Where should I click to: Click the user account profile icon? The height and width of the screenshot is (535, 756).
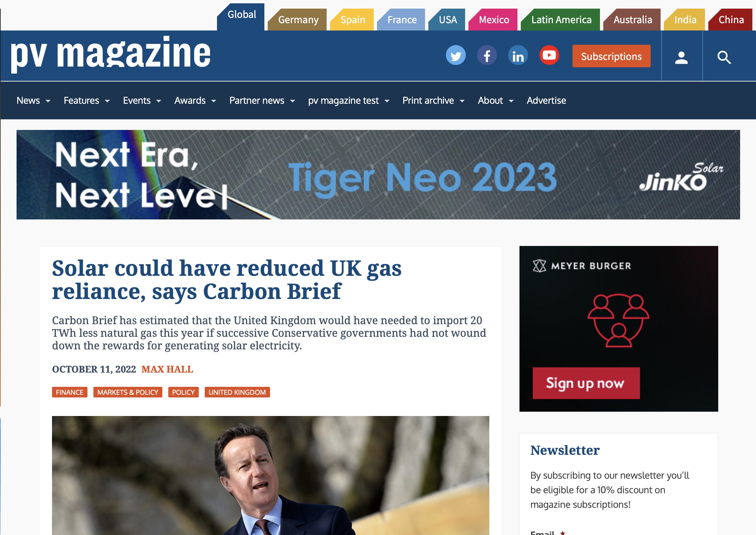(x=681, y=57)
